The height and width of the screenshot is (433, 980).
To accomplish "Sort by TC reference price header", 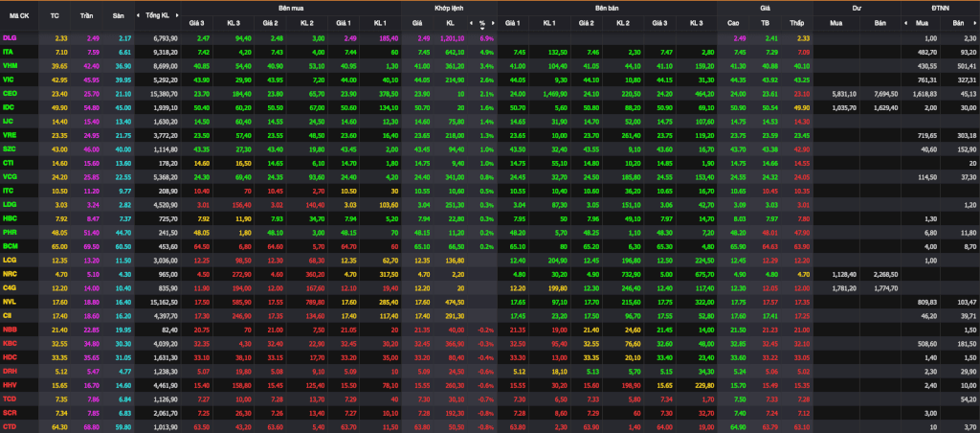I will (55, 15).
